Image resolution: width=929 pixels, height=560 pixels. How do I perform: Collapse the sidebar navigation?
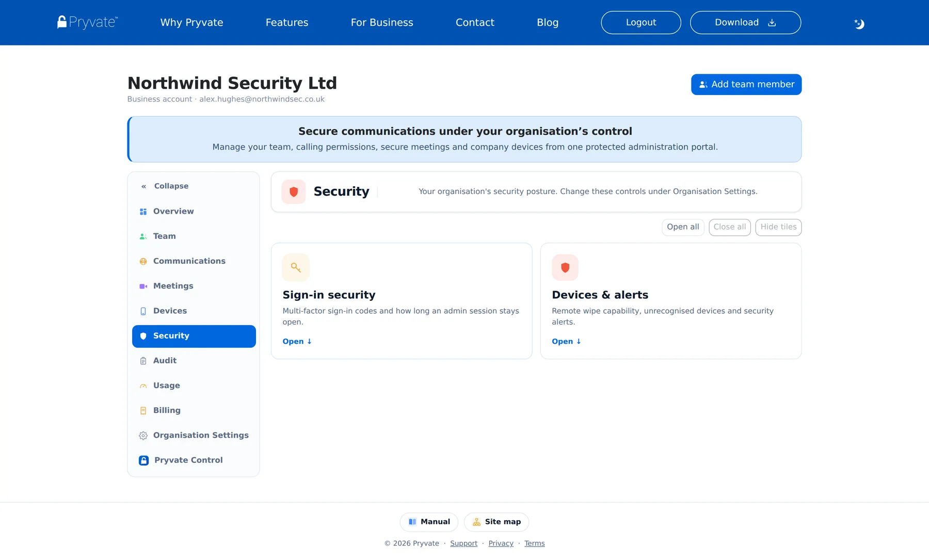click(165, 186)
